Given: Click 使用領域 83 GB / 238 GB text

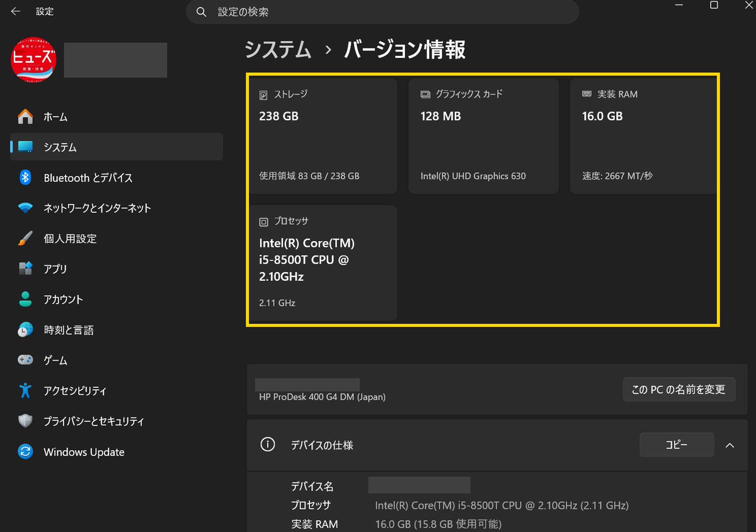Looking at the screenshot, I should point(309,176).
